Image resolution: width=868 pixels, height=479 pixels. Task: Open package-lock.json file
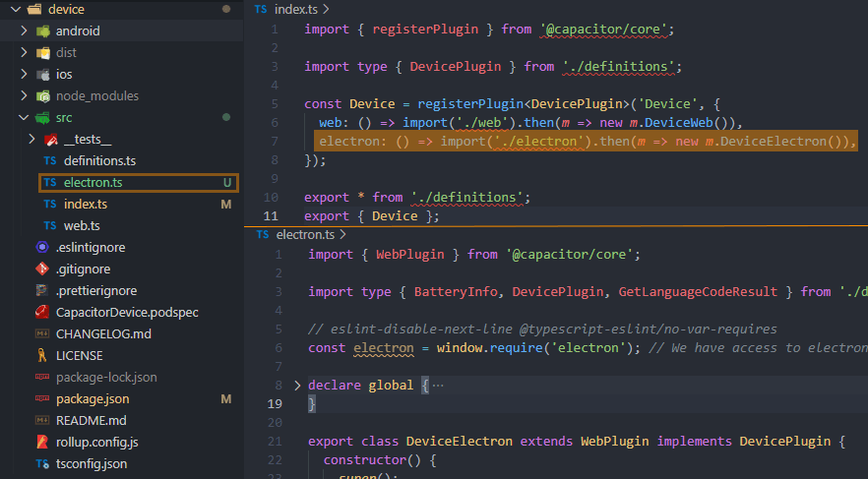click(106, 377)
